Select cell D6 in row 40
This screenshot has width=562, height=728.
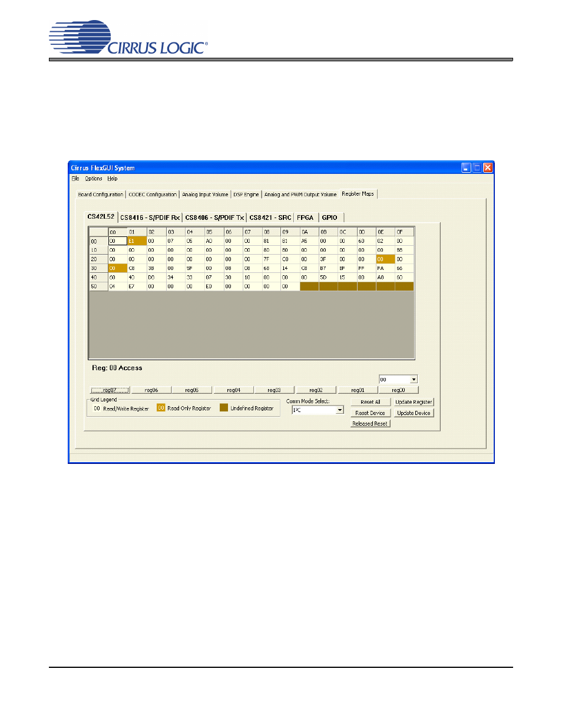(x=156, y=277)
